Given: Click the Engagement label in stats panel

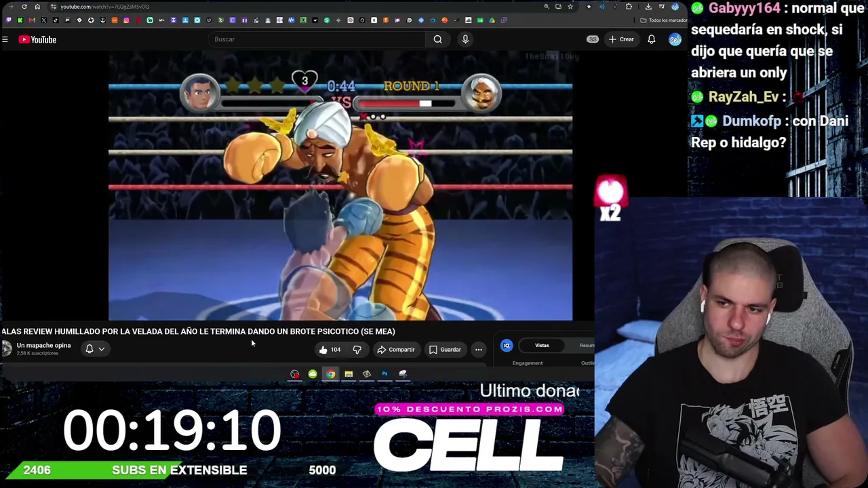Looking at the screenshot, I should tap(528, 363).
